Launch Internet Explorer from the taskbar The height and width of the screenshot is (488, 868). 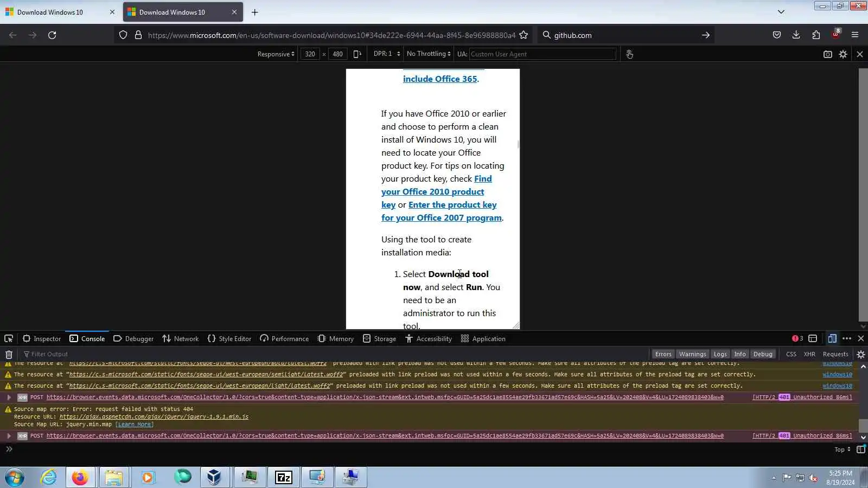[x=48, y=477]
